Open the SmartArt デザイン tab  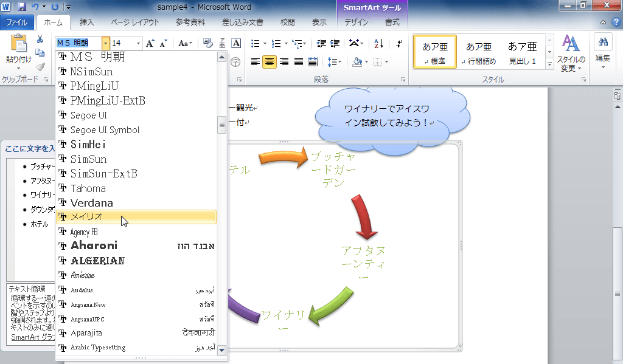tap(357, 22)
